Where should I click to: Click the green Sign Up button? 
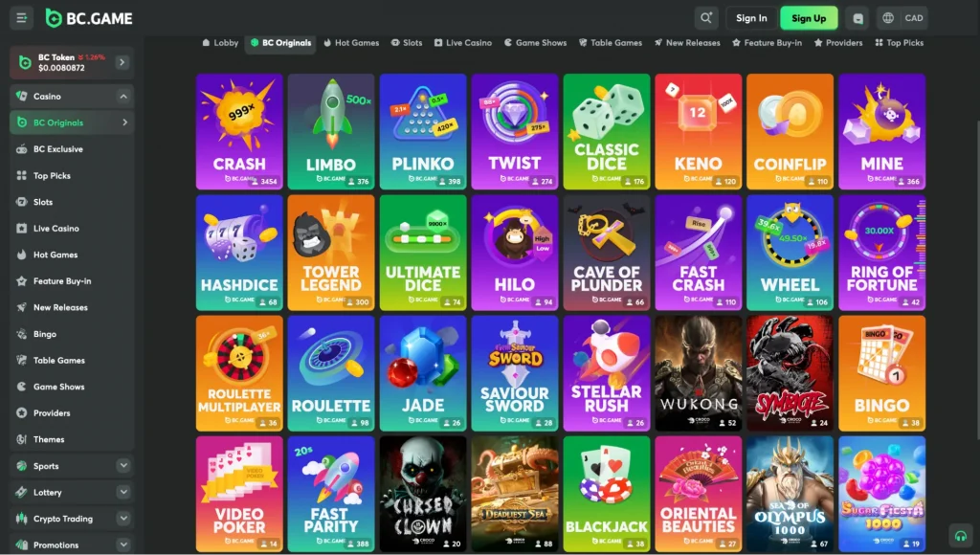(x=809, y=18)
